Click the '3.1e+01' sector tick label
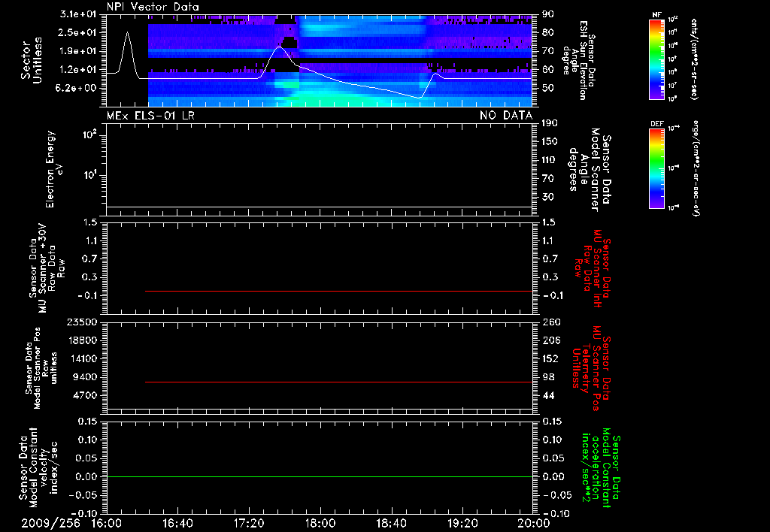This screenshot has height=532, width=770. point(78,14)
